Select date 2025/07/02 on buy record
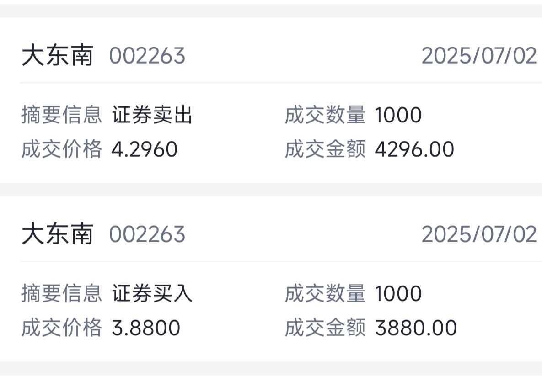The width and height of the screenshot is (542, 392). [479, 234]
